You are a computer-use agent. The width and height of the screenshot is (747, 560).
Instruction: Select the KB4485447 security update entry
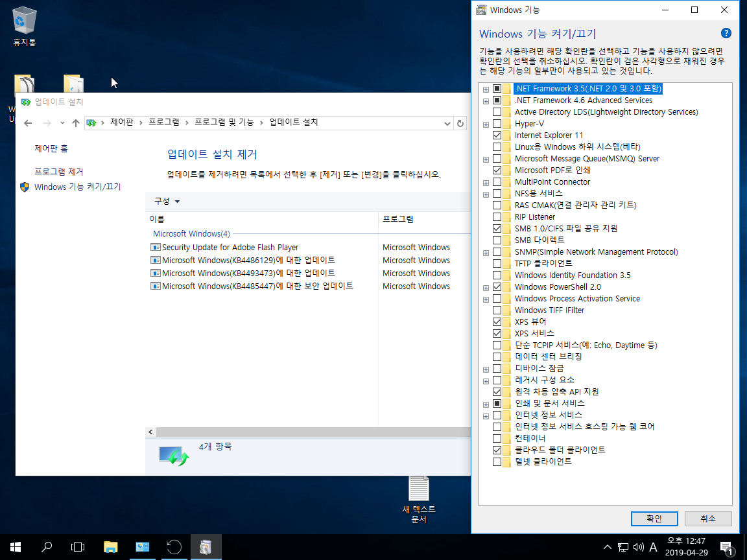click(252, 286)
